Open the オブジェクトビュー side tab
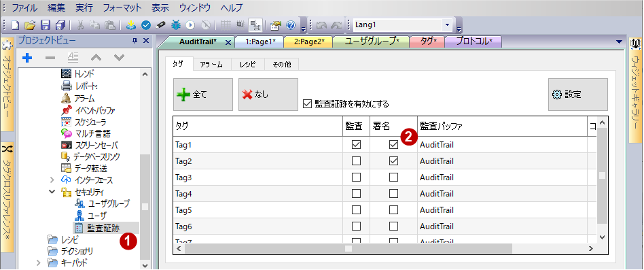Viewport: 644px width, 270px height. pyautogui.click(x=7, y=85)
